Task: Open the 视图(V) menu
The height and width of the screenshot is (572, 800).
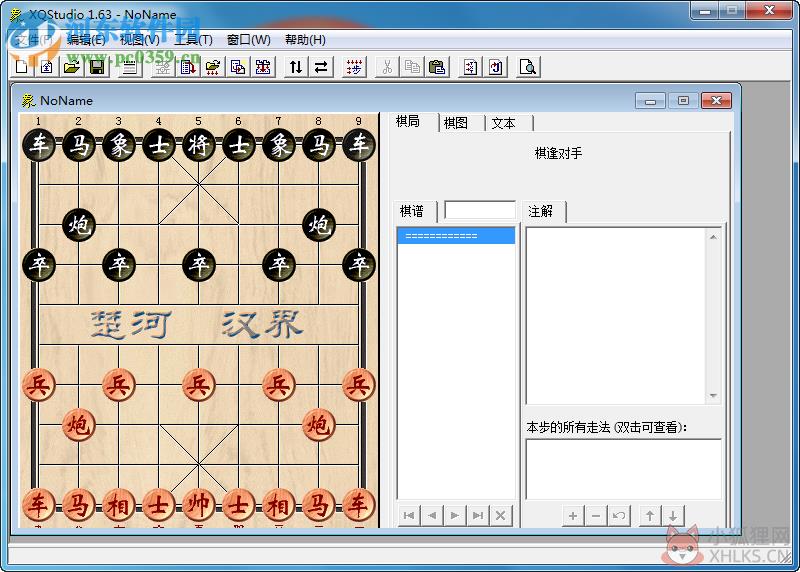Action: click(140, 40)
